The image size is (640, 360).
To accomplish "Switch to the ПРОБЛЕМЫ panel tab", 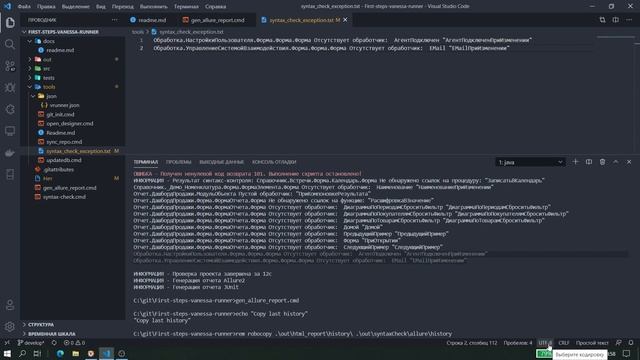I will [x=178, y=162].
